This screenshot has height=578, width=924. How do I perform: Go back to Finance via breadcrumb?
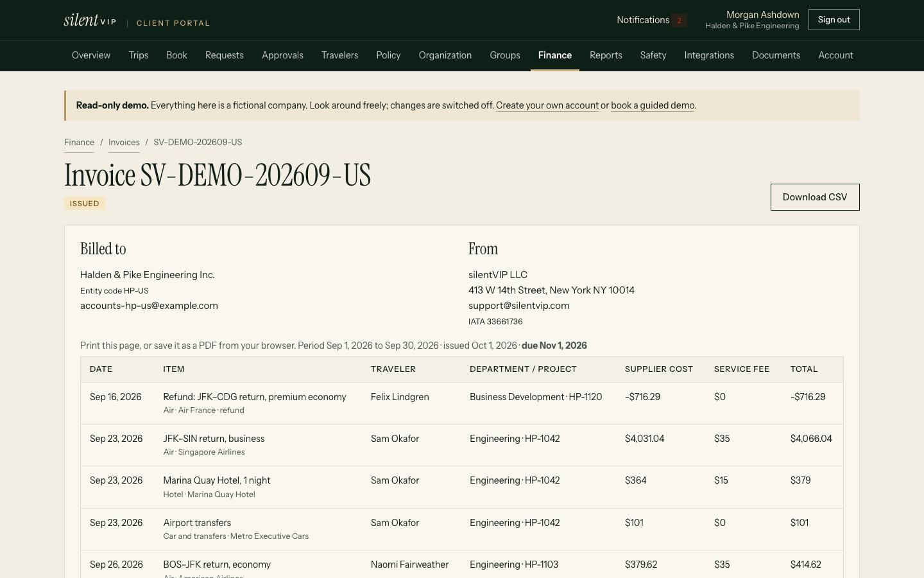point(79,143)
